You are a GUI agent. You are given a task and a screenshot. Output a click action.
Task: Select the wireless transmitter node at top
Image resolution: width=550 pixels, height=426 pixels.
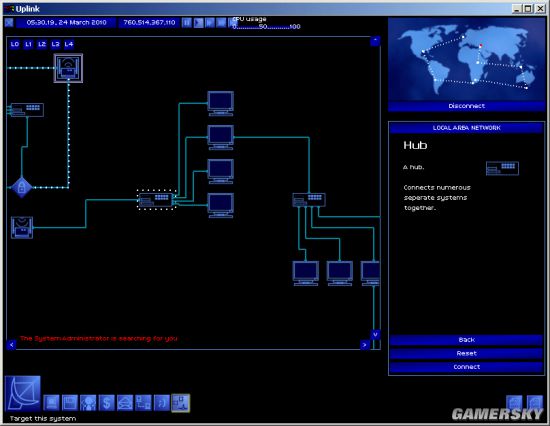coord(68,68)
